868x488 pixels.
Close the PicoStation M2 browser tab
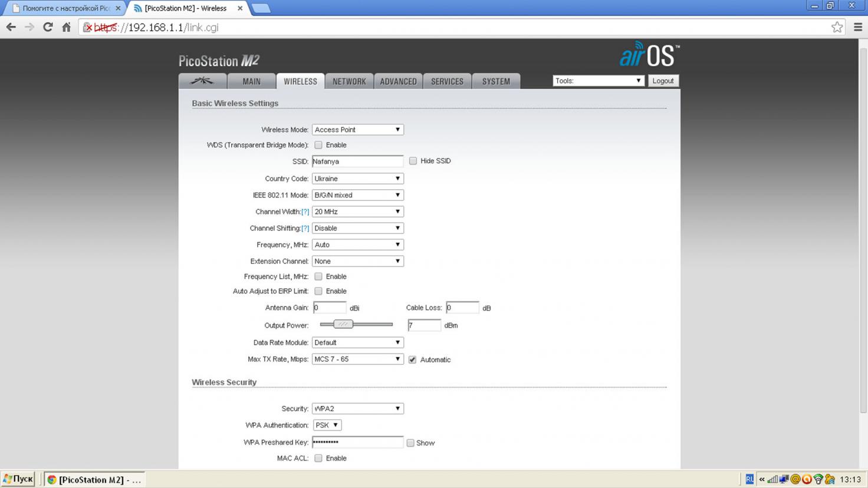tap(240, 8)
